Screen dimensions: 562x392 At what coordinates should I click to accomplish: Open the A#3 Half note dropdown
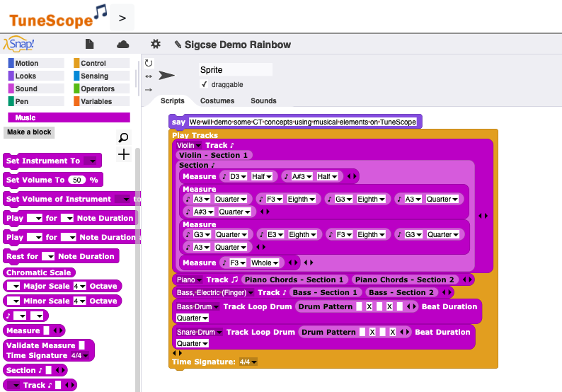click(x=302, y=176)
